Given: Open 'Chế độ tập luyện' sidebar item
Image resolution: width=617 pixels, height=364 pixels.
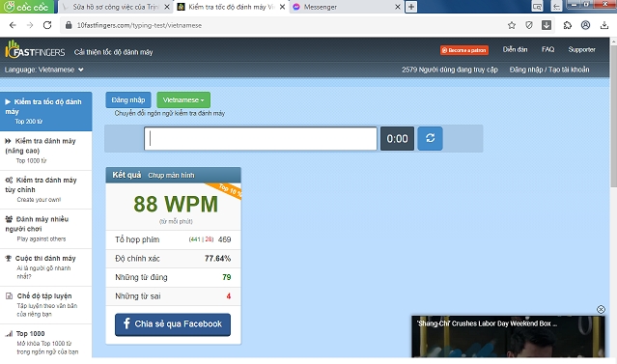Looking at the screenshot, I should pos(46,305).
